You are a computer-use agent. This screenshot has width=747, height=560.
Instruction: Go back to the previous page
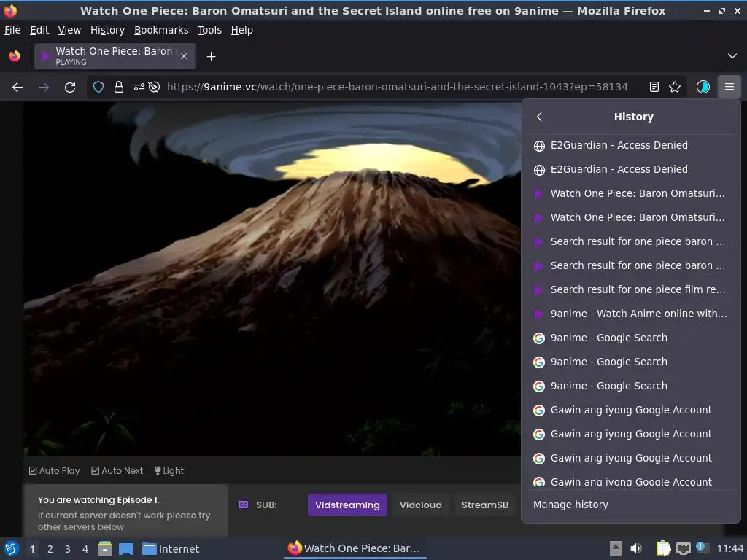[x=18, y=87]
